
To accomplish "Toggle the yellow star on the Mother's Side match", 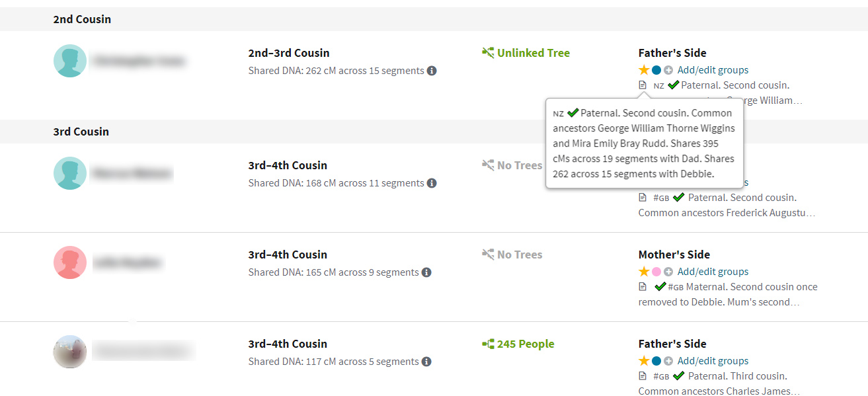I will point(644,272).
